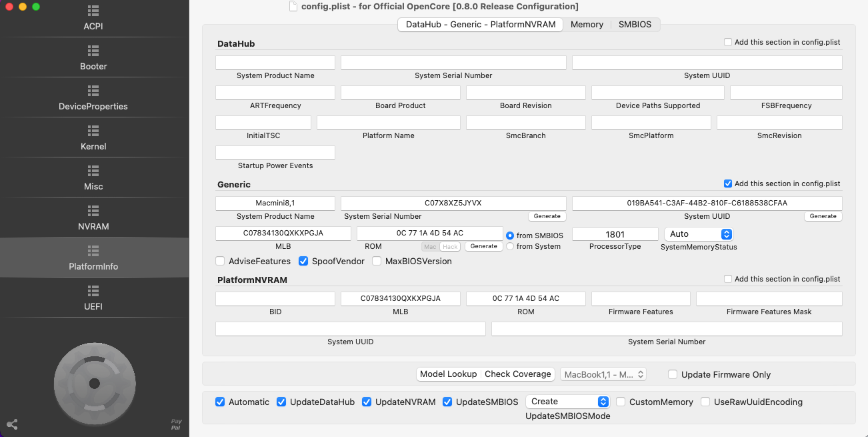The width and height of the screenshot is (868, 437).
Task: Click the share icon in the sidebar
Action: (12, 424)
